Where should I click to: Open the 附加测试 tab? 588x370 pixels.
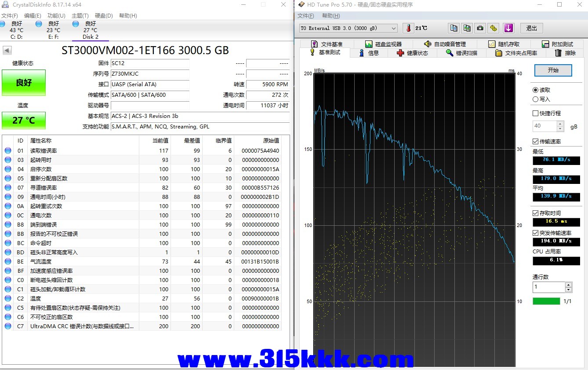(558, 44)
